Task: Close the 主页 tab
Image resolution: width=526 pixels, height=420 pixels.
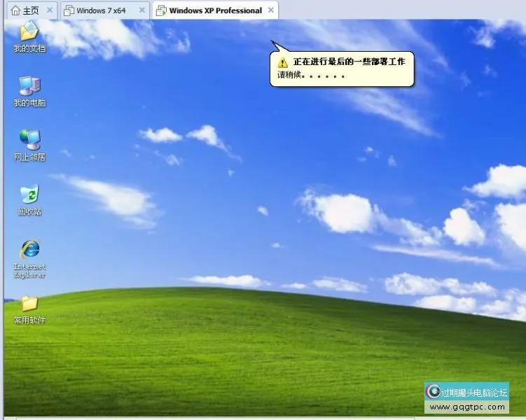Action: [x=49, y=10]
